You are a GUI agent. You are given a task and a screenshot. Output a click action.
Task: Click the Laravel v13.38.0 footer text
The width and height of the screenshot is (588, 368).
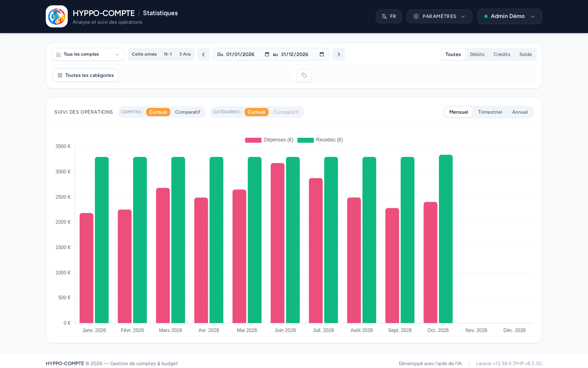tap(509, 364)
